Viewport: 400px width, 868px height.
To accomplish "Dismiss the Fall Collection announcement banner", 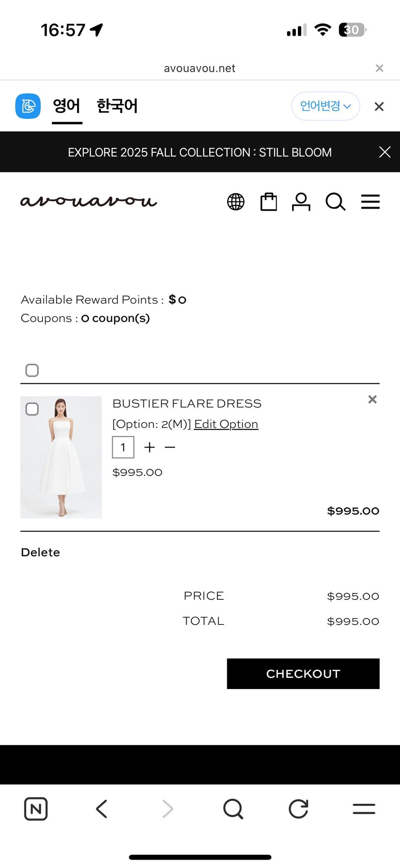I will (385, 152).
